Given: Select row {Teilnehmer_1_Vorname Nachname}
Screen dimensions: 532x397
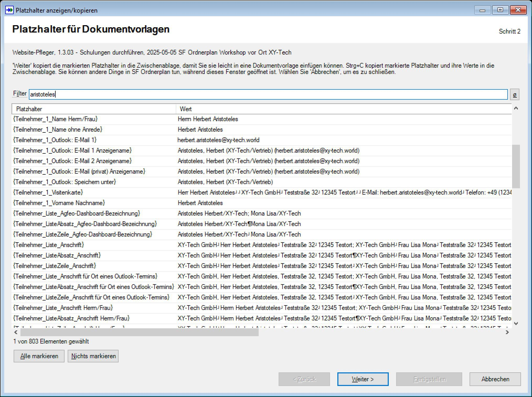Looking at the screenshot, I should click(262, 203).
